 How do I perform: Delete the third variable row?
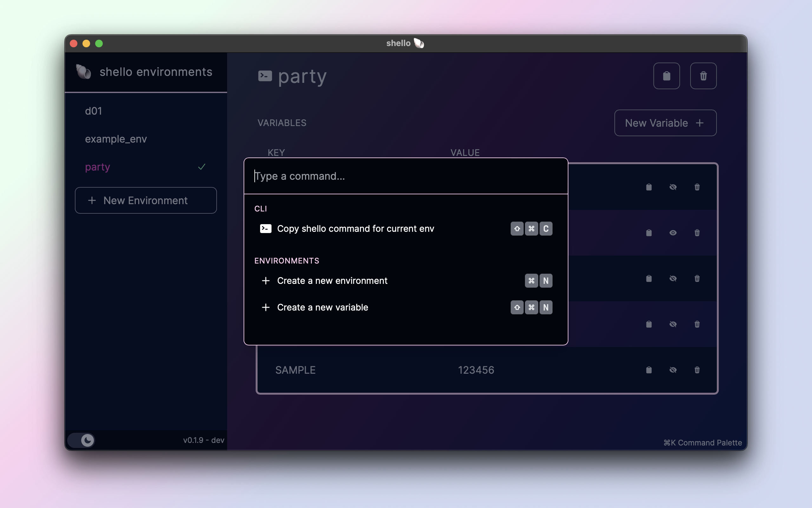(x=697, y=278)
